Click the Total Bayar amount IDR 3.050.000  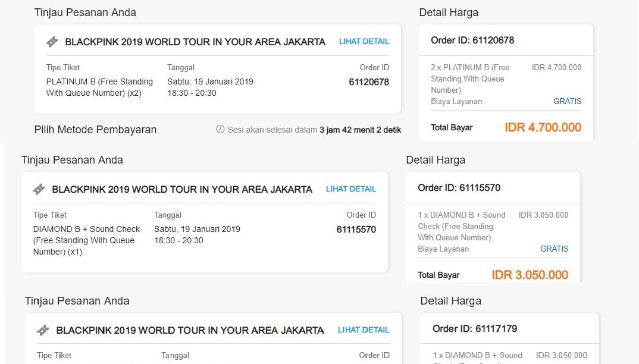530,275
